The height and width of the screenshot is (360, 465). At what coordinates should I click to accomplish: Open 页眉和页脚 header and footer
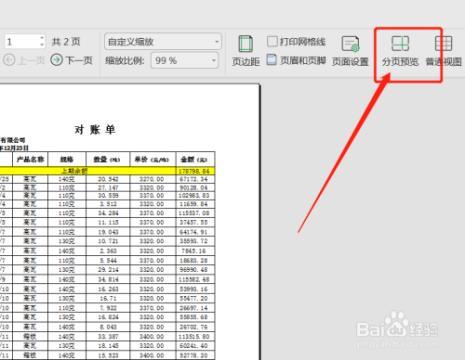[296, 60]
